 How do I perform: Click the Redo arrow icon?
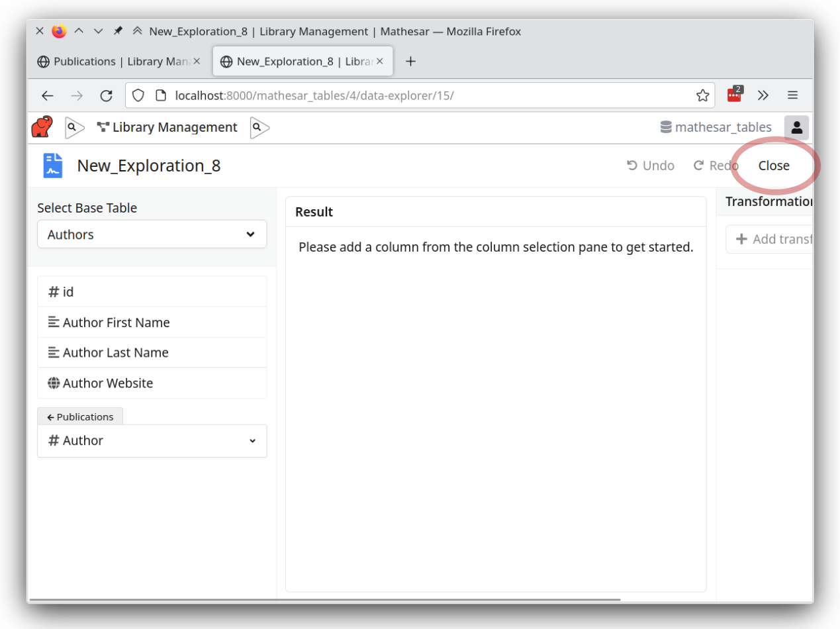[x=700, y=166]
